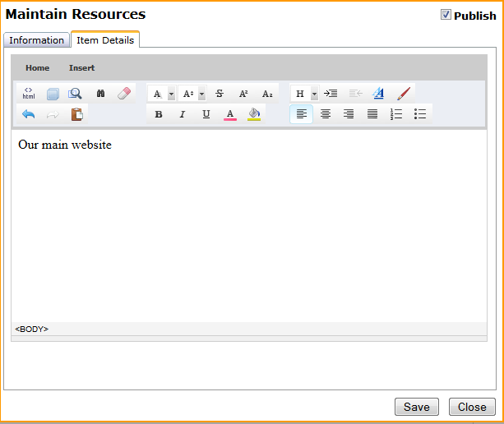This screenshot has height=424, width=504.
Task: Apply subscript formatting
Action: tap(267, 94)
